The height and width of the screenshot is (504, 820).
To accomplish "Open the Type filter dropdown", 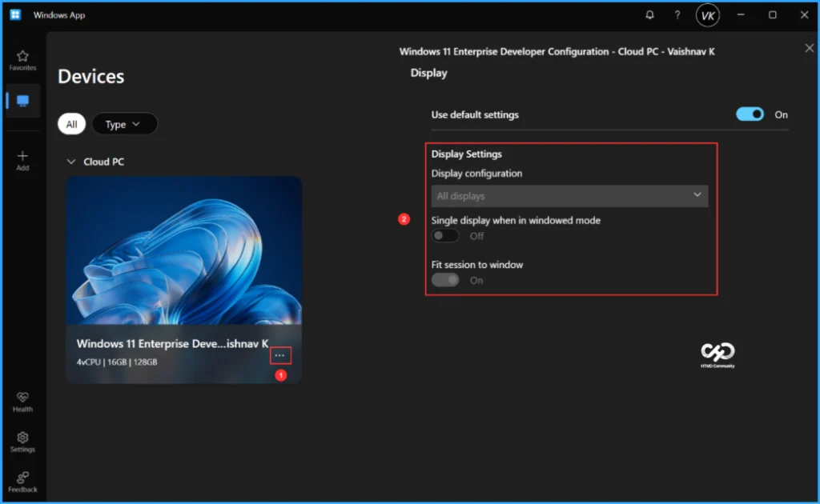I will pyautogui.click(x=124, y=124).
